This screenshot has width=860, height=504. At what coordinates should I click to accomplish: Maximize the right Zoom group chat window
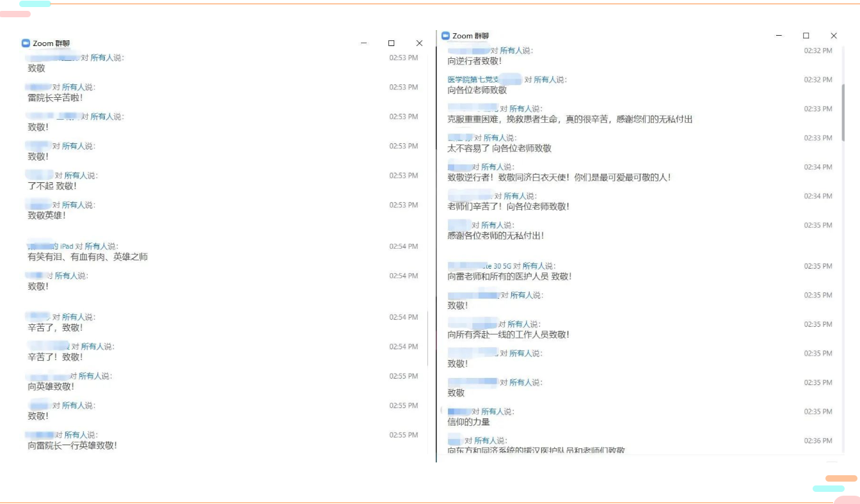coord(806,36)
